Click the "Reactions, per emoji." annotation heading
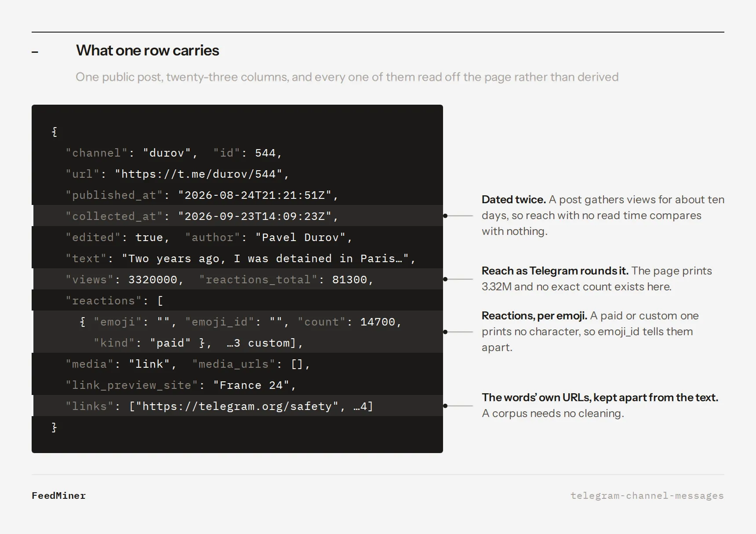This screenshot has height=534, width=756. click(534, 316)
